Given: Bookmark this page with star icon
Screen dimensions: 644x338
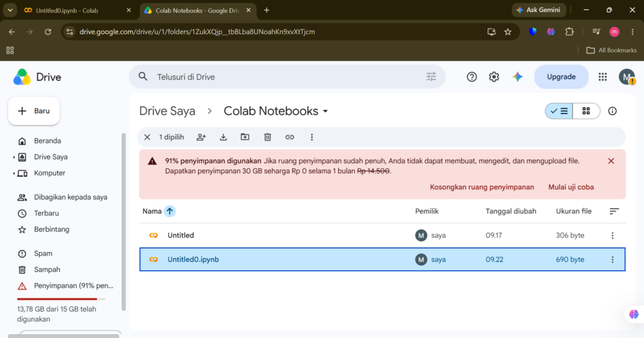Looking at the screenshot, I should tap(508, 31).
